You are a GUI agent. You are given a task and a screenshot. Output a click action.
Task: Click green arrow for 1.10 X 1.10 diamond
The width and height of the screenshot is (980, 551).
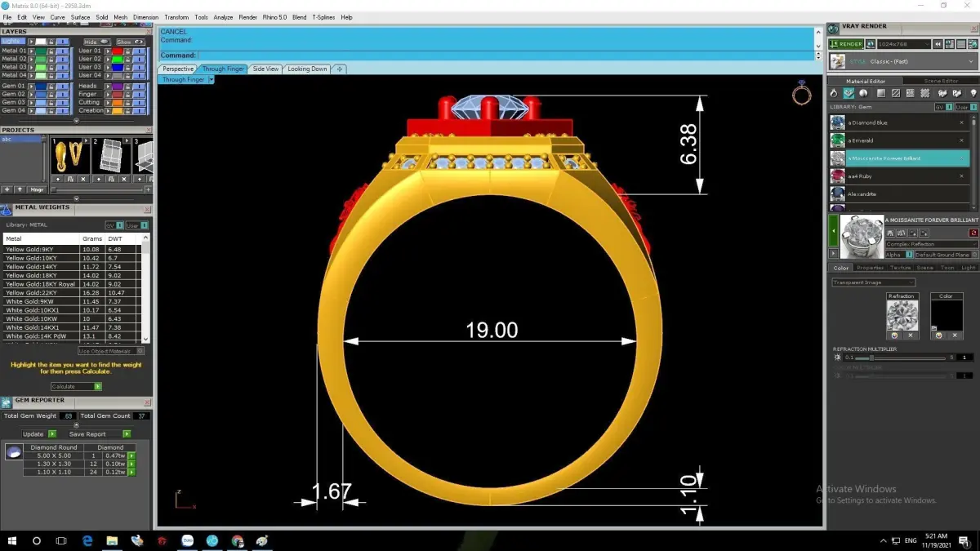(x=131, y=472)
